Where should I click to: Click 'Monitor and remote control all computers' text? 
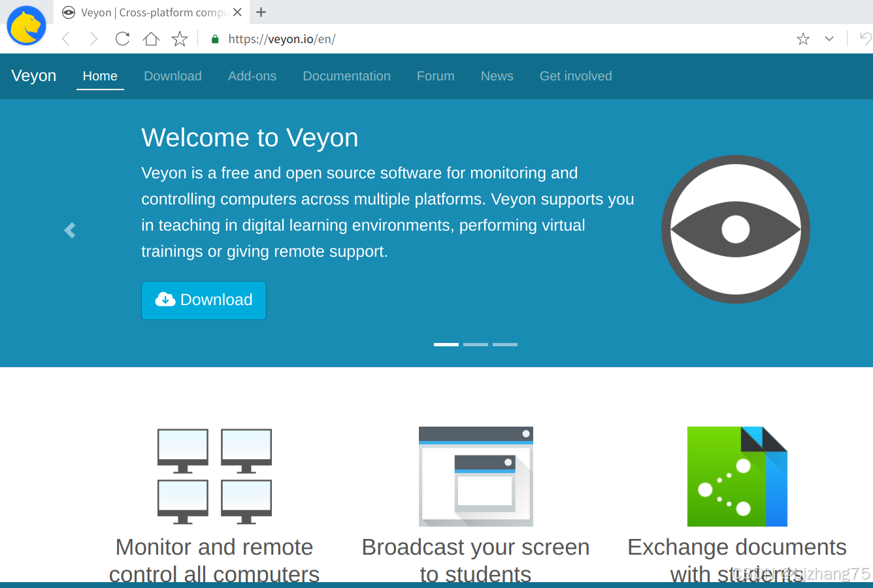(214, 560)
